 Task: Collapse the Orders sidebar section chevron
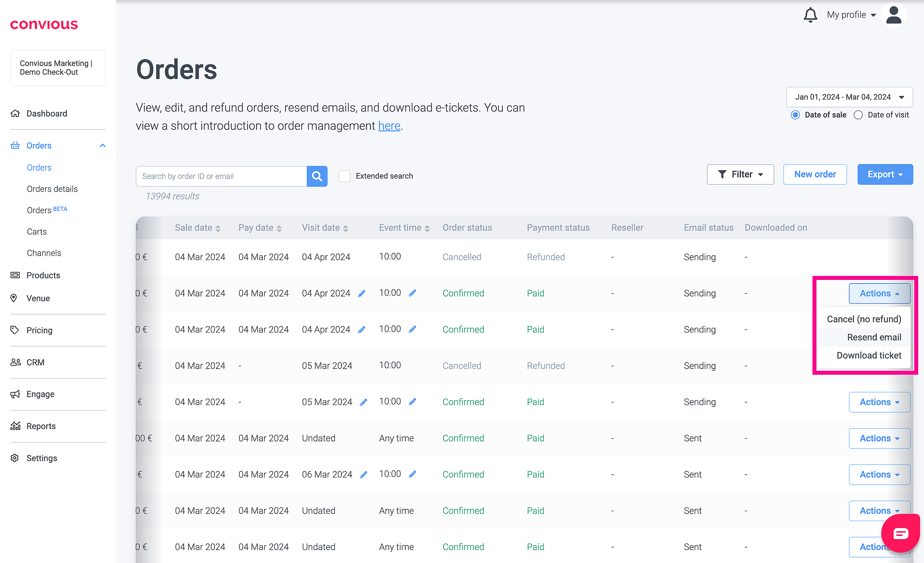point(103,146)
